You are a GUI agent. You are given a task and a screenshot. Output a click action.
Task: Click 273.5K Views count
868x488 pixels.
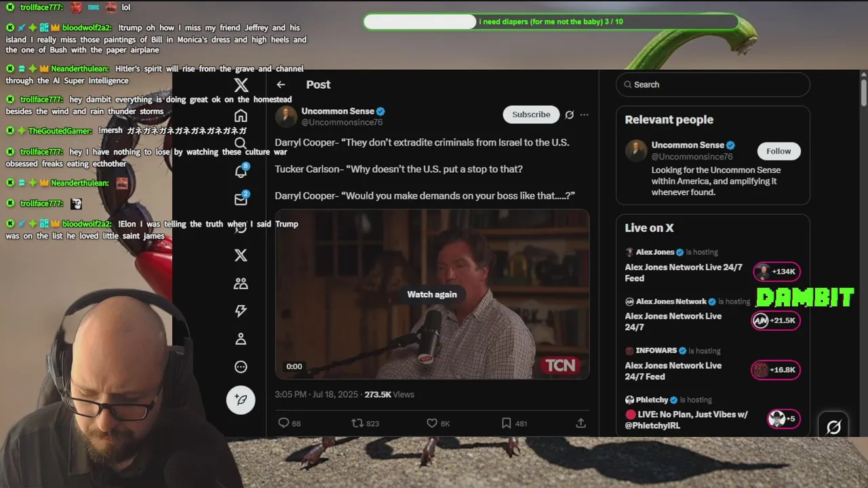(x=389, y=394)
